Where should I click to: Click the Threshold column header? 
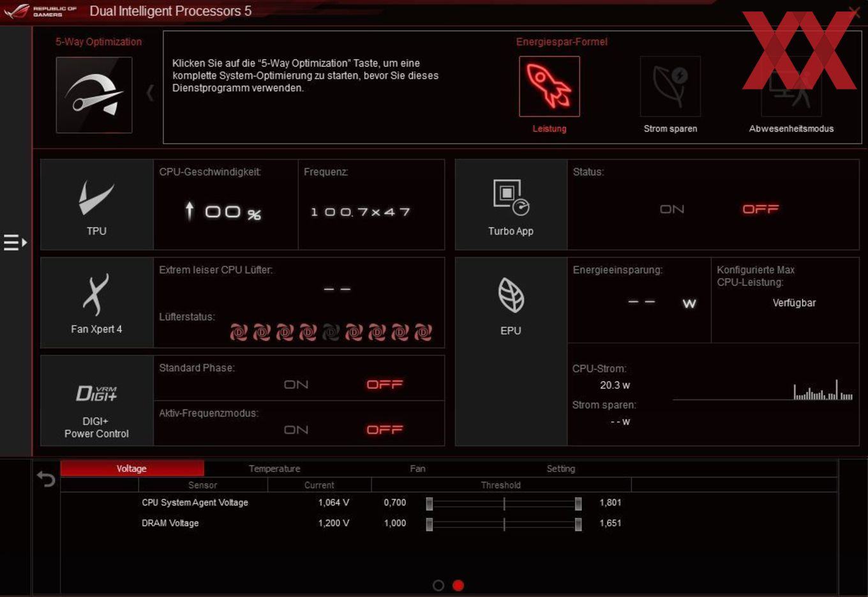tap(501, 485)
